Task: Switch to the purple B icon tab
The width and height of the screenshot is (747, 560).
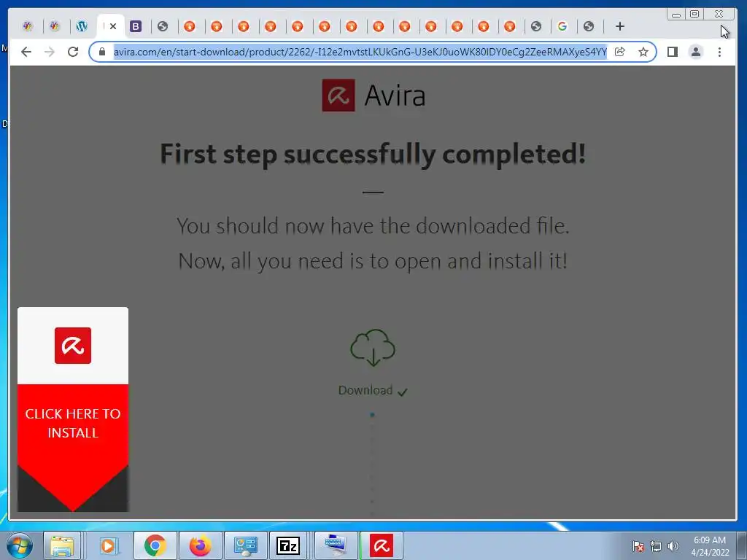Action: coord(136,26)
